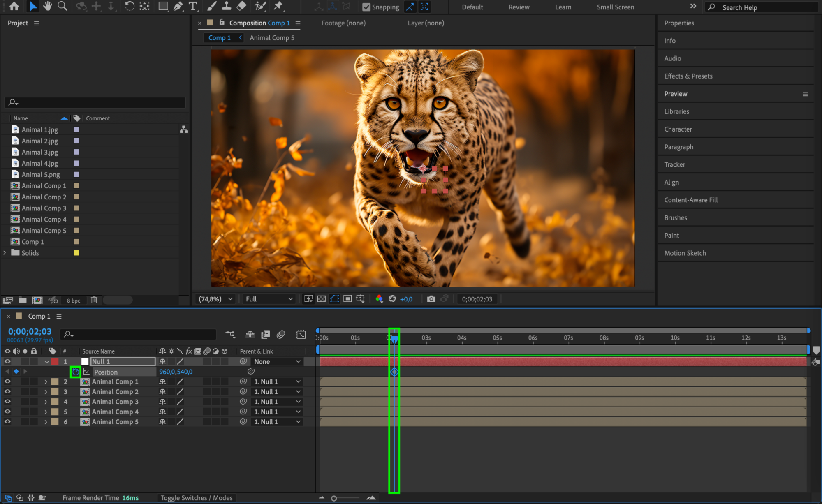Click the Position stopwatch icon

point(75,372)
